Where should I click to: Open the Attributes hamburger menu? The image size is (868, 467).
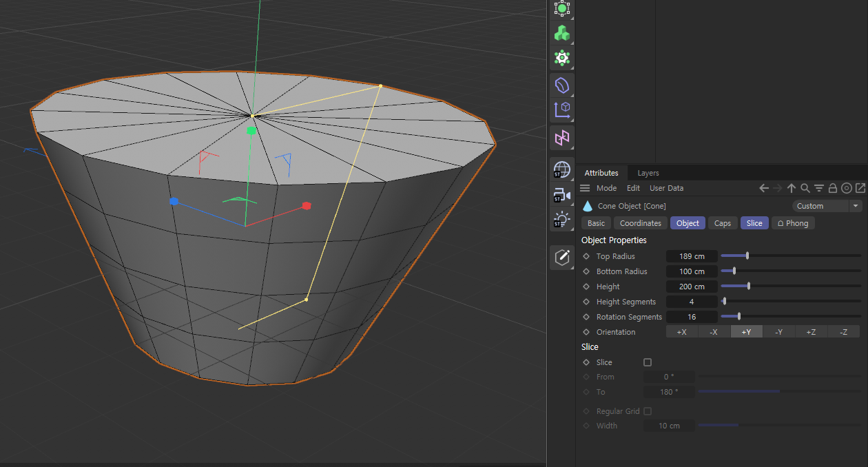coord(585,188)
